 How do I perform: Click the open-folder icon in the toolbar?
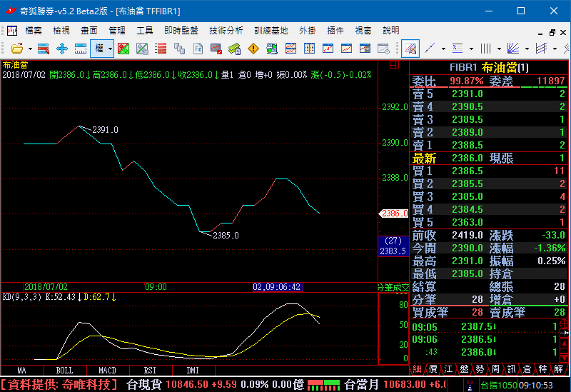(17, 49)
